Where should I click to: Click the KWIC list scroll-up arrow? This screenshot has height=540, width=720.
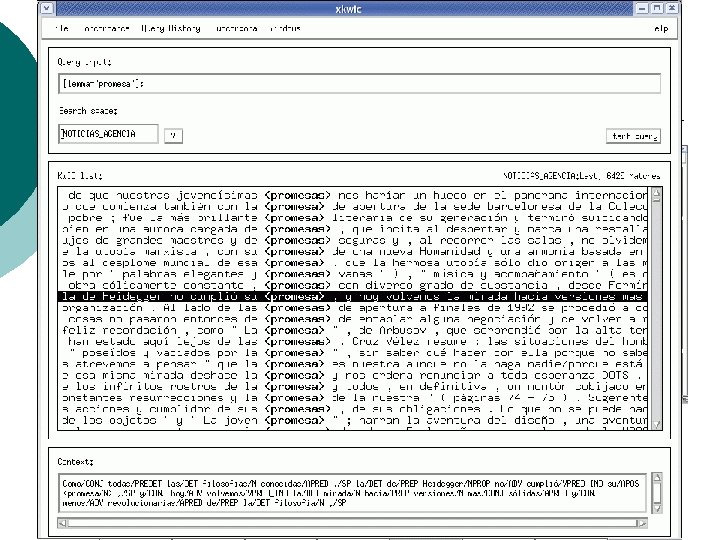657,193
